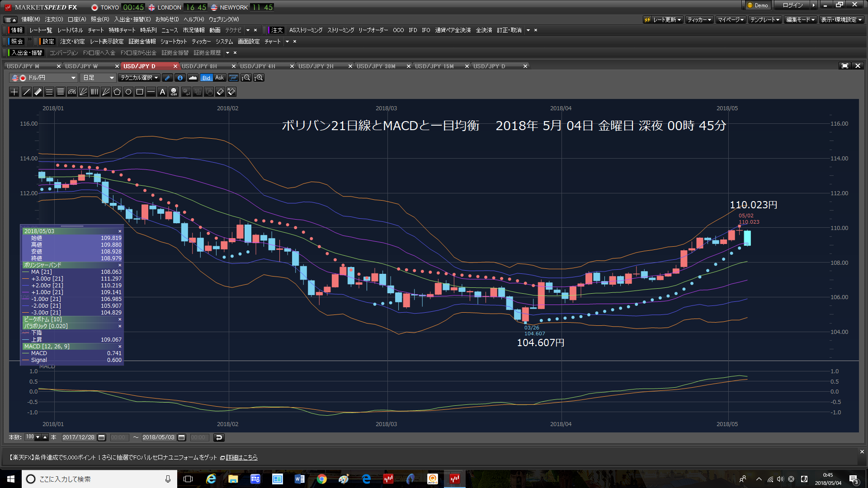The height and width of the screenshot is (488, 868).
Task: Click 全決済 in the order toolbar
Action: (x=484, y=30)
